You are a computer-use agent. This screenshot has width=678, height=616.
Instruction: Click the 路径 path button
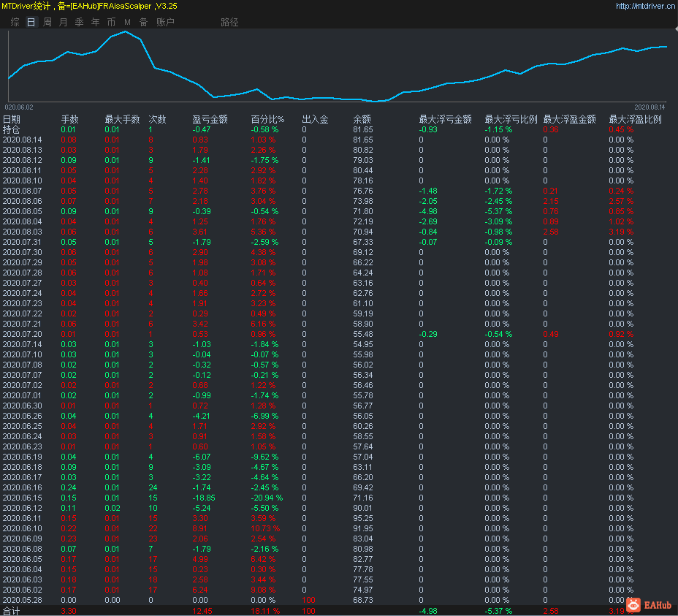pos(229,23)
